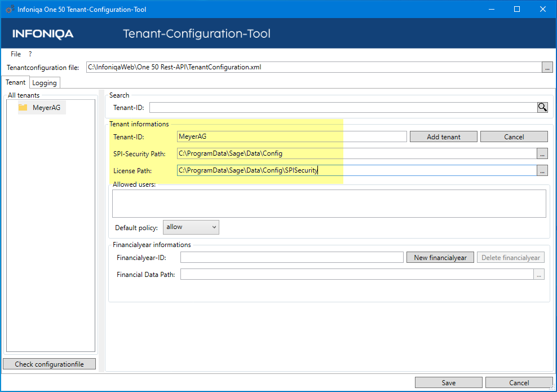Click the Tenant-ID field containing MeyerAG
Screen dimensions: 557x392
(x=291, y=136)
